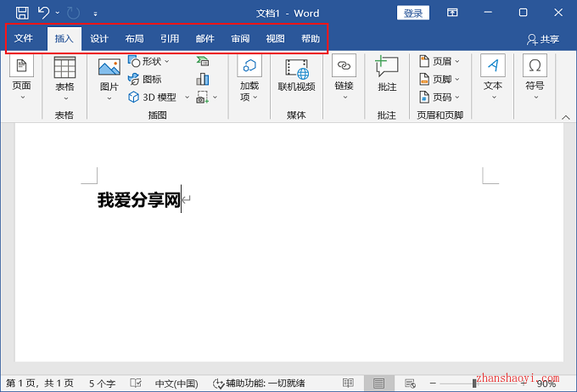Insert a 3D 模型
The image size is (577, 392).
(152, 98)
